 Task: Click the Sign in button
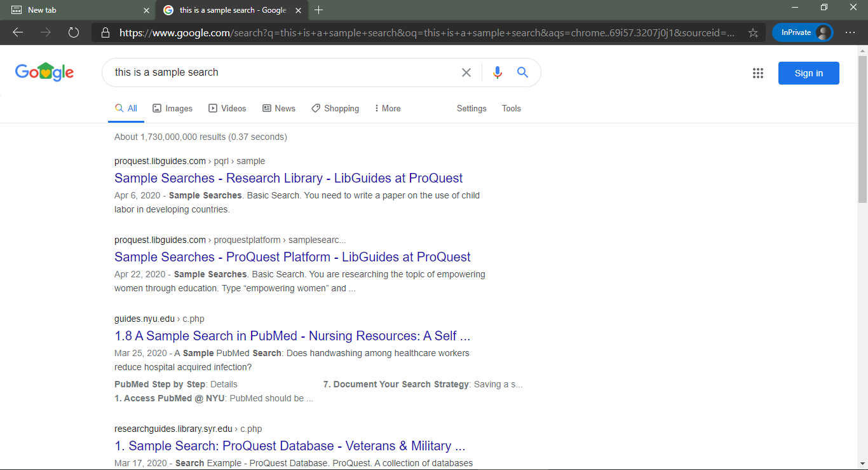pos(809,73)
